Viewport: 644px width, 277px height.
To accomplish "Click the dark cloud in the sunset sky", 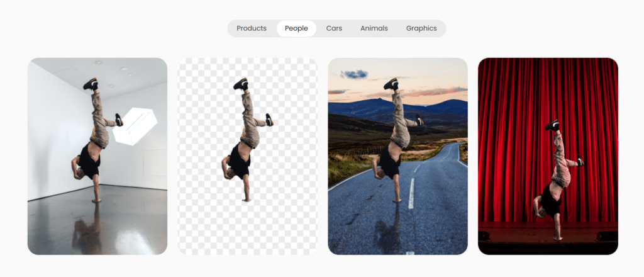I will (x=355, y=74).
